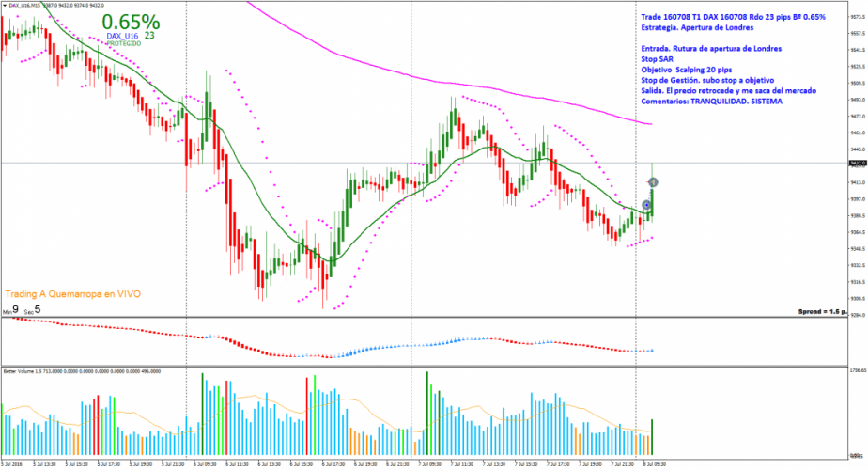The height and width of the screenshot is (470, 868).
Task: Click the 8 Jul 09:30 time axis label
Action: click(x=650, y=463)
